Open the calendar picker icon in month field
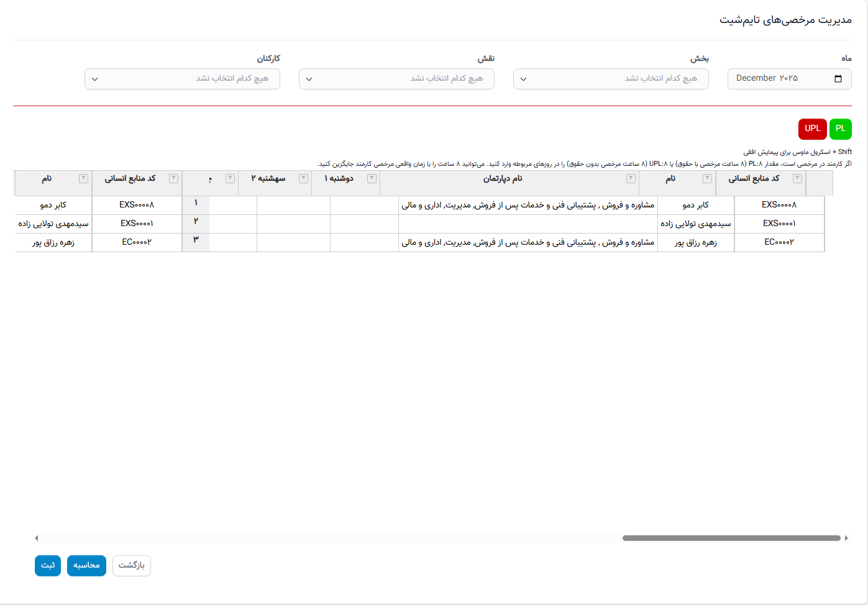This screenshot has width=868, height=605. coord(838,79)
